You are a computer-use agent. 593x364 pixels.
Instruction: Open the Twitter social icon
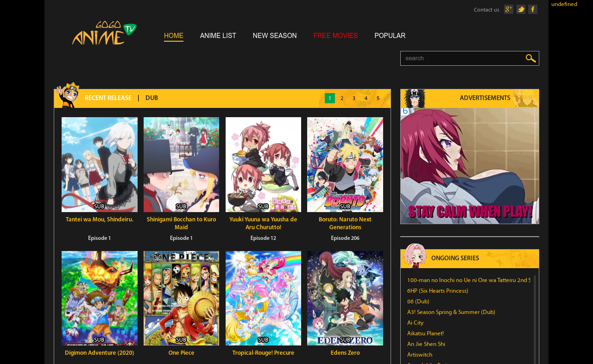[521, 9]
